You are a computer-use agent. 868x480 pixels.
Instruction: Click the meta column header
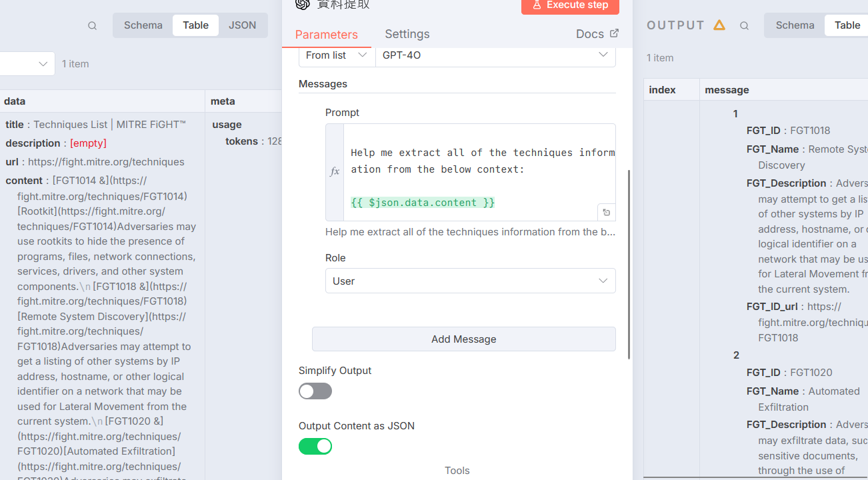[244, 101]
